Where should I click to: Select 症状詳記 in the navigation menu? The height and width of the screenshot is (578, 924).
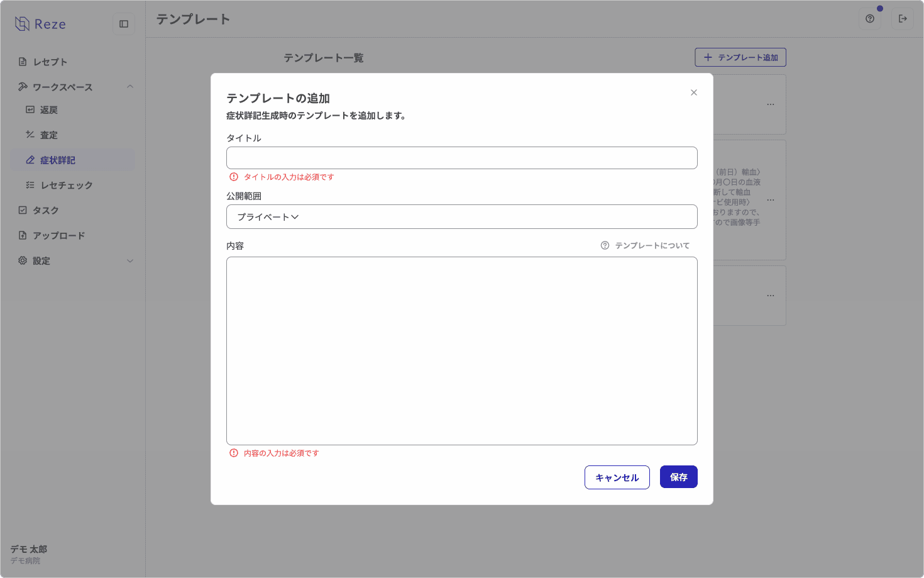click(57, 160)
